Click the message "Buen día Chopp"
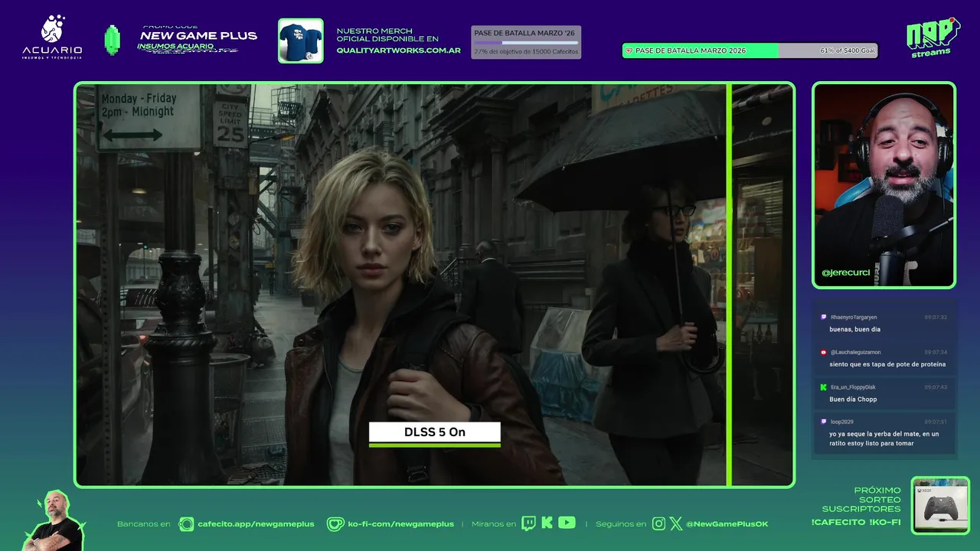Screen dimensions: 980x551 (853, 399)
